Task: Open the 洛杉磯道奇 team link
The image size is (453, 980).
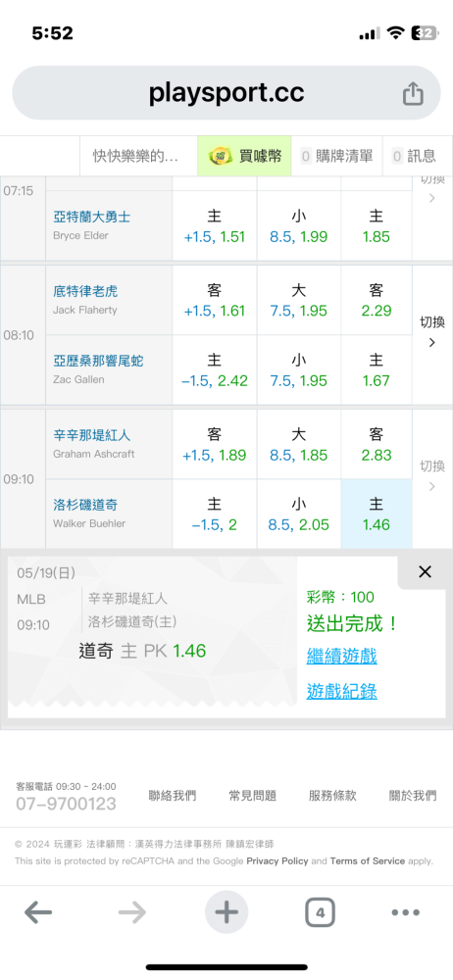Action: click(x=85, y=505)
